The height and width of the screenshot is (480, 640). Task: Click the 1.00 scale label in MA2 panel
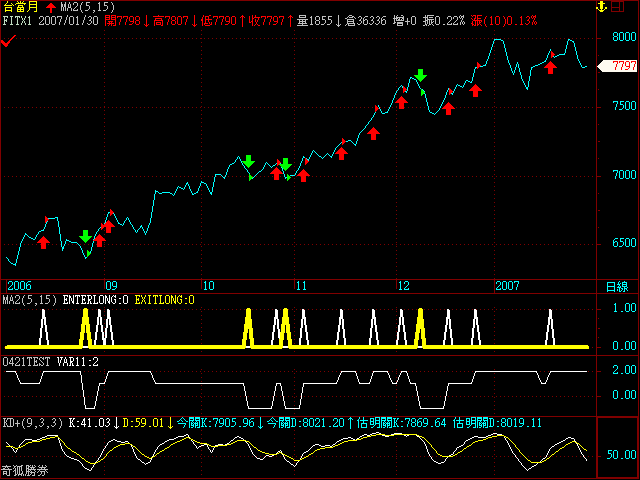624,308
